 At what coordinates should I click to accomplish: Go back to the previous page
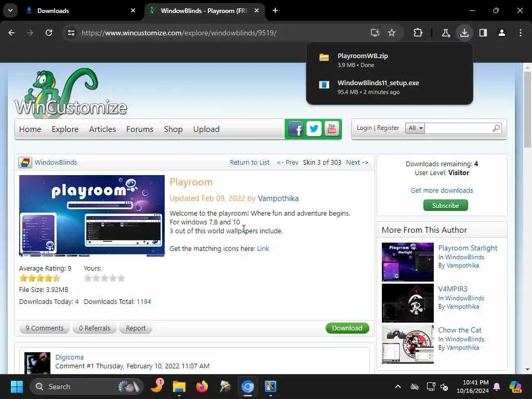coord(11,33)
